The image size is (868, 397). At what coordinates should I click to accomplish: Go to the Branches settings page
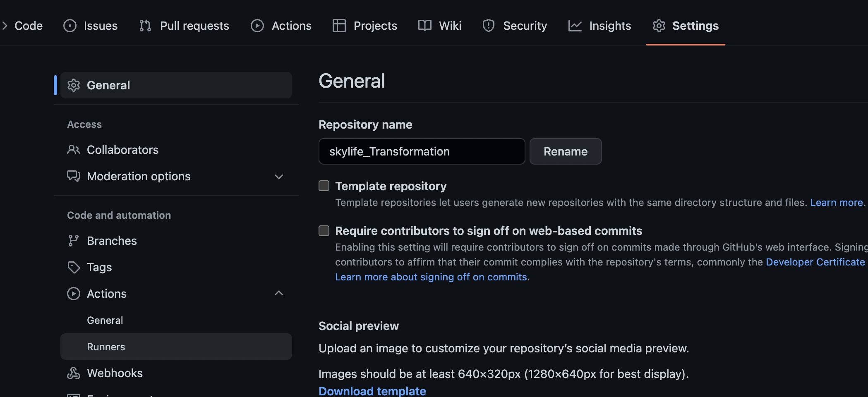point(112,241)
